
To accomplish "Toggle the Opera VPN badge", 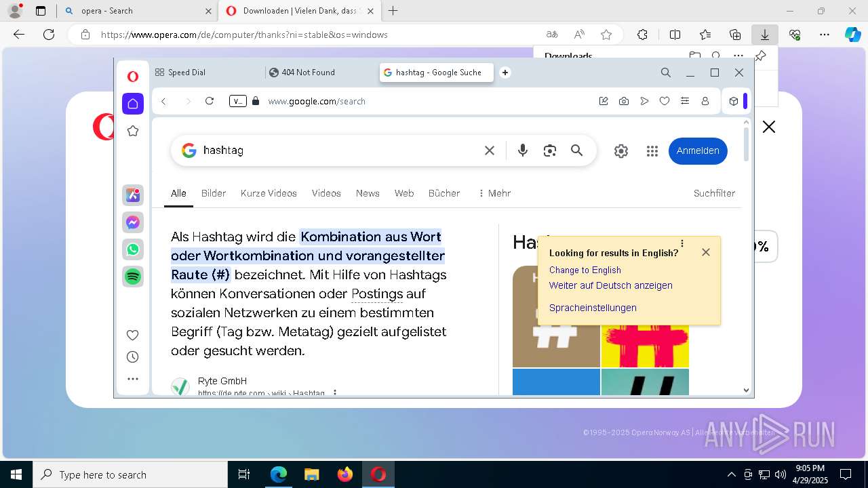I will pyautogui.click(x=237, y=101).
